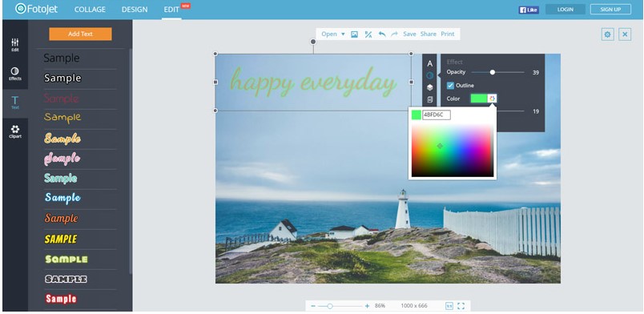Undo the last action
This screenshot has height=314, width=644.
(x=382, y=34)
